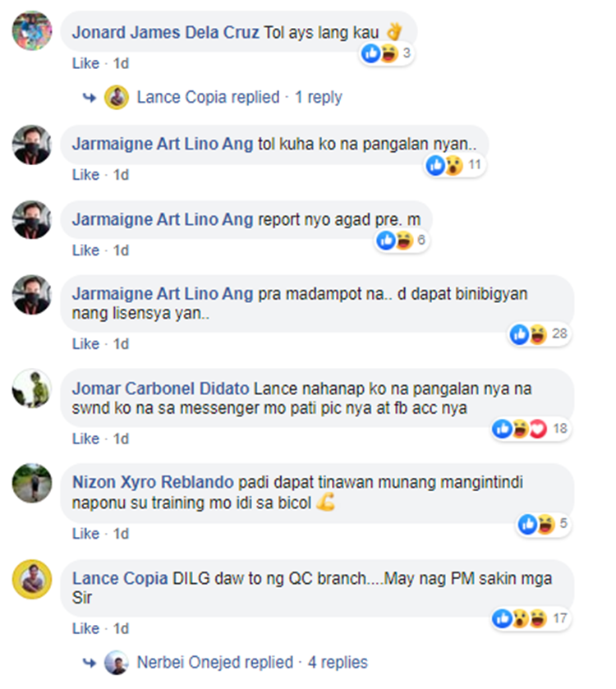Image resolution: width=616 pixels, height=689 pixels.
Task: Open reactions on Nizon Xyro Reblando's comment
Action: point(543,524)
